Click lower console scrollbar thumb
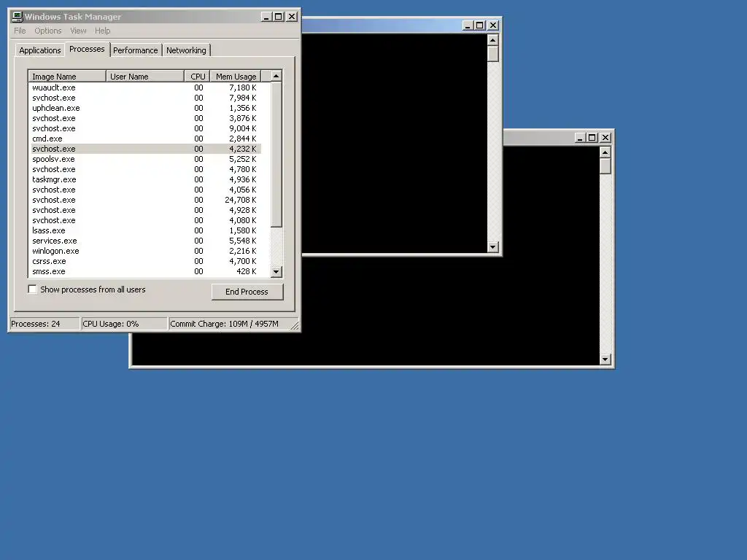The height and width of the screenshot is (560, 747). coord(605,166)
